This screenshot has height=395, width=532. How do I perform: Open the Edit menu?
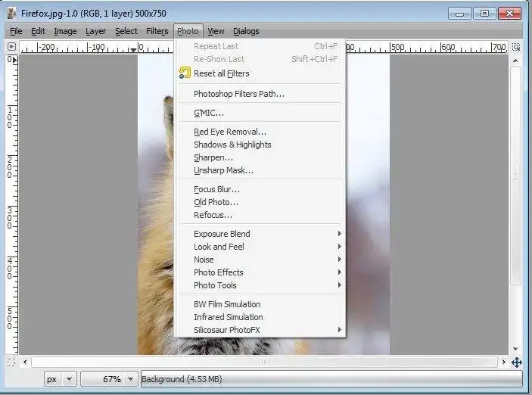pyautogui.click(x=38, y=31)
